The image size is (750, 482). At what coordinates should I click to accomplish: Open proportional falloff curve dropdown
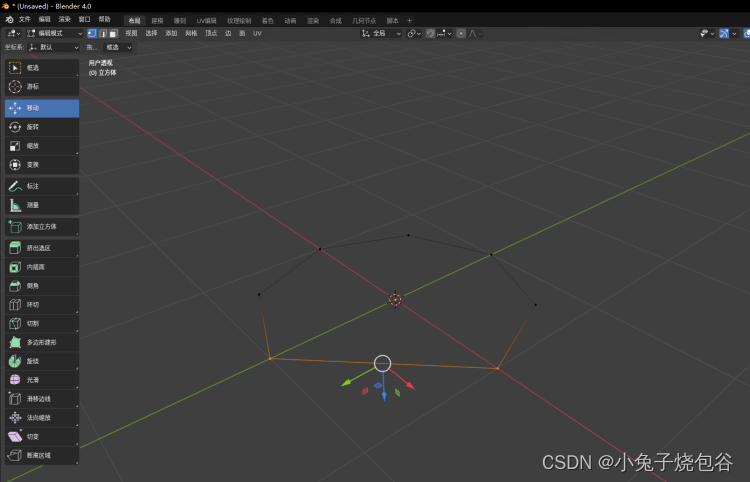coord(475,33)
